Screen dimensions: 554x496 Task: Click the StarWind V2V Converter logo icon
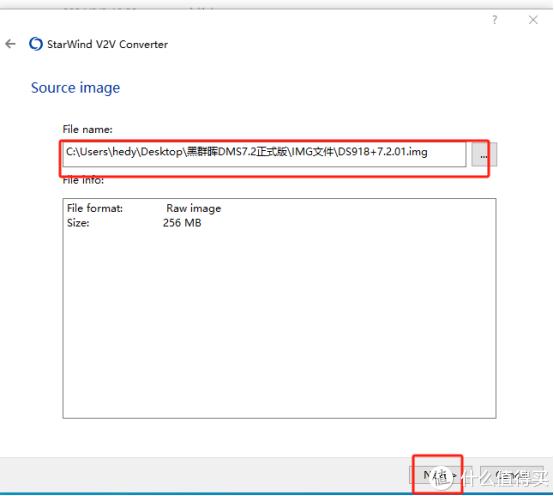coord(36,44)
